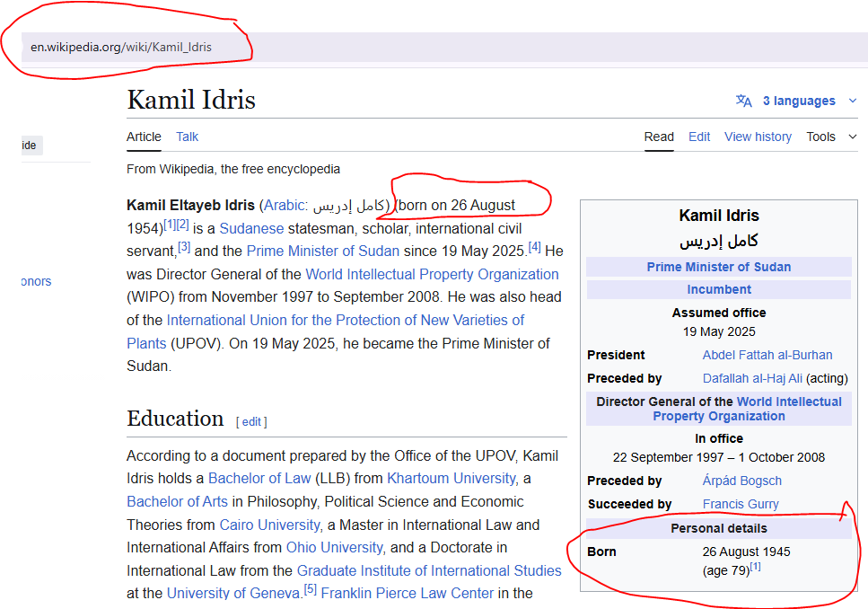Image resolution: width=868 pixels, height=609 pixels.
Task: Open citation reference [5] after Geneva
Action: [x=310, y=589]
